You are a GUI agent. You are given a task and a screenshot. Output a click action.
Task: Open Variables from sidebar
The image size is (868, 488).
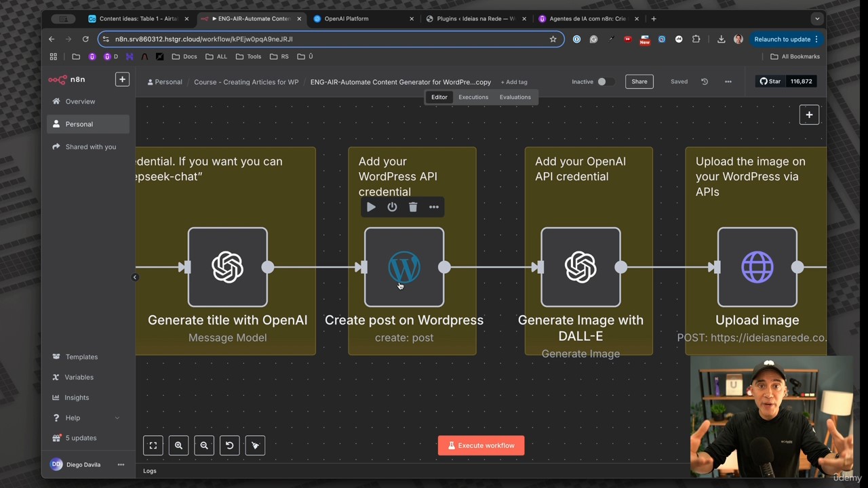79,377
